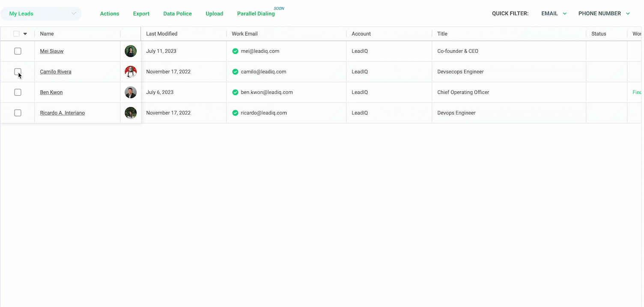The width and height of the screenshot is (644, 307).
Task: Open the selection options arrow in header
Action: pos(25,34)
